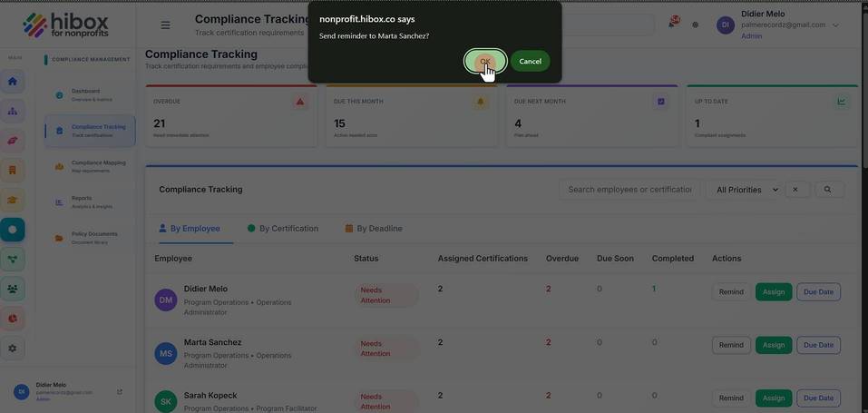The image size is (868, 413).
Task: Open the Reports menu item
Action: 90,202
